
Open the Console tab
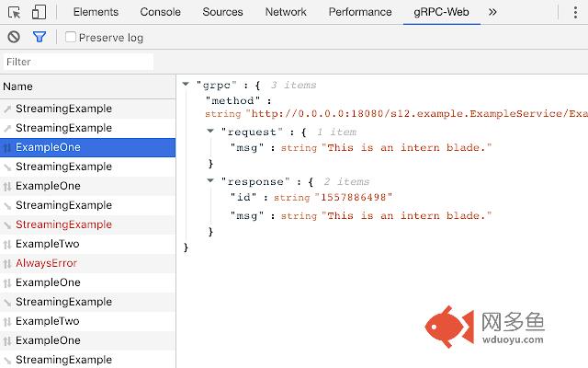160,12
